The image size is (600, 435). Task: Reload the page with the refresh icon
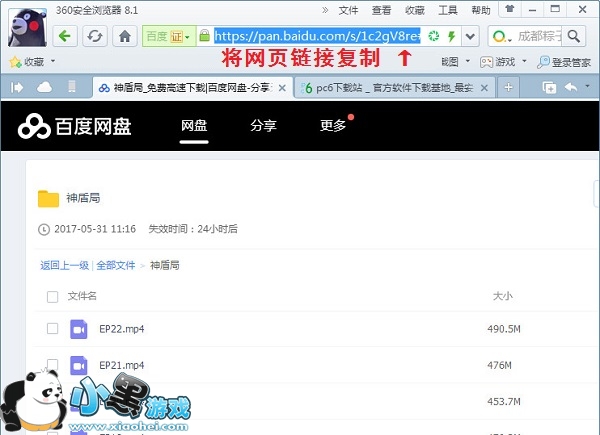[95, 36]
